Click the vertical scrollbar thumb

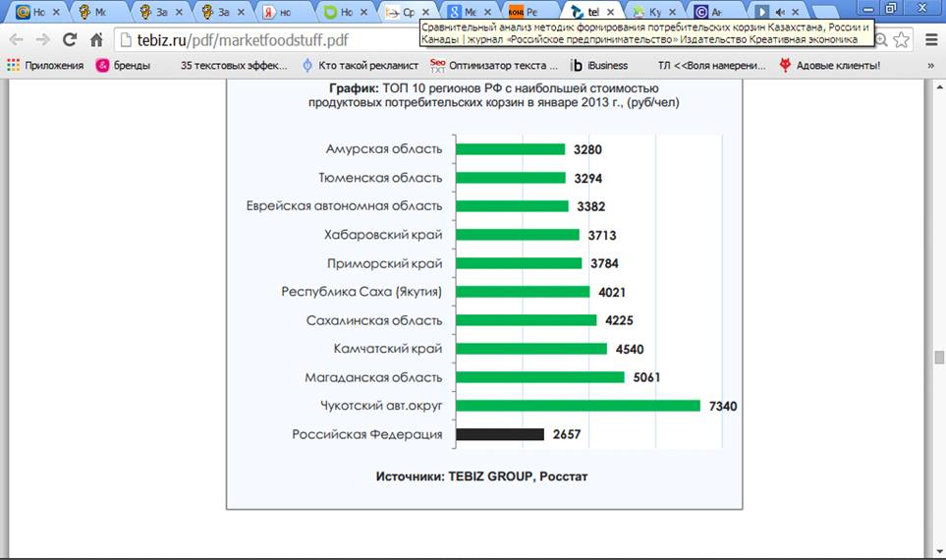939,357
